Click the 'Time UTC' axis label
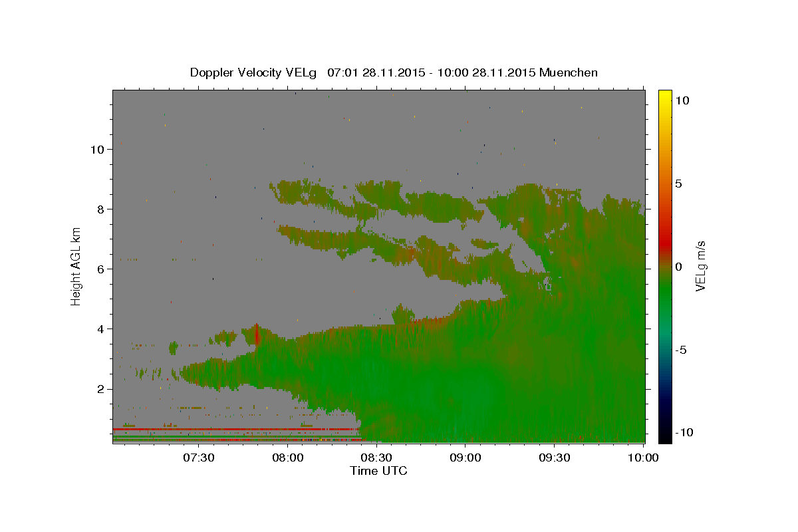This screenshot has width=798, height=532. pos(378,471)
